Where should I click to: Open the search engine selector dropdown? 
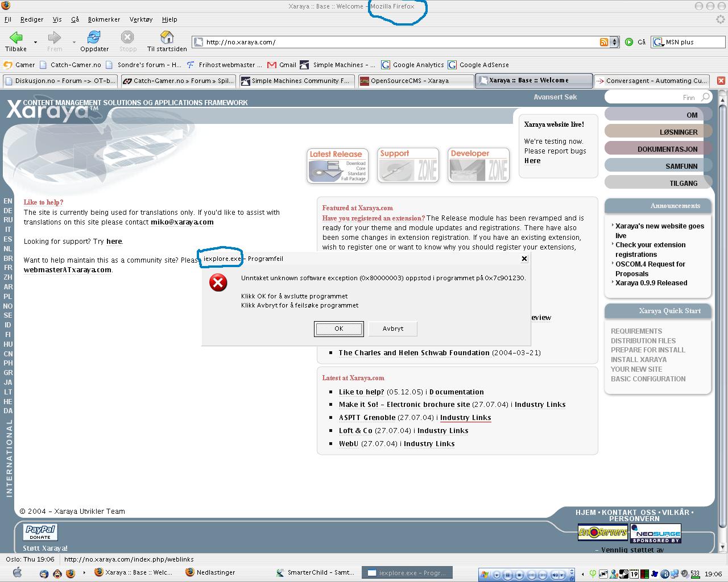(658, 42)
